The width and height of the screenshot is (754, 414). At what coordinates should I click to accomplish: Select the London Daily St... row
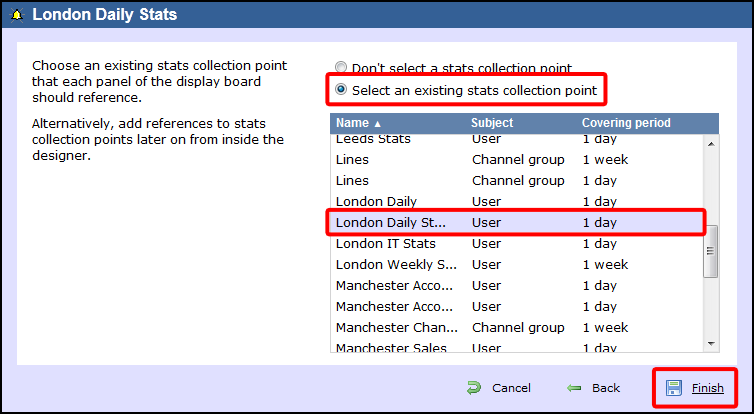pos(390,223)
